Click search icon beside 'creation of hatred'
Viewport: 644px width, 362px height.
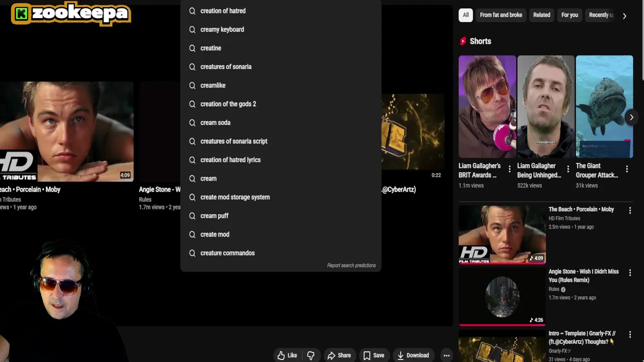[192, 11]
